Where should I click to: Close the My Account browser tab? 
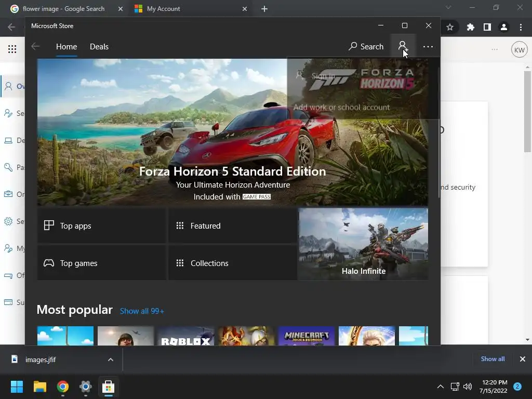tap(245, 9)
